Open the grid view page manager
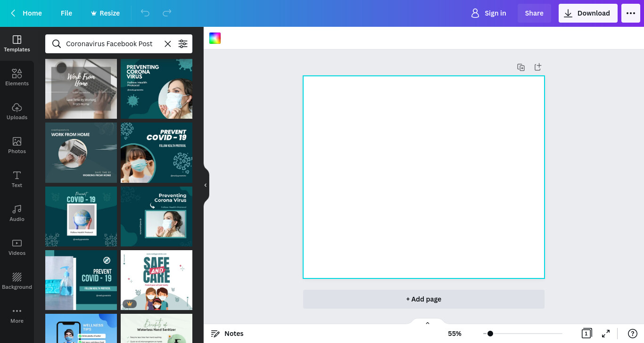 tap(586, 334)
